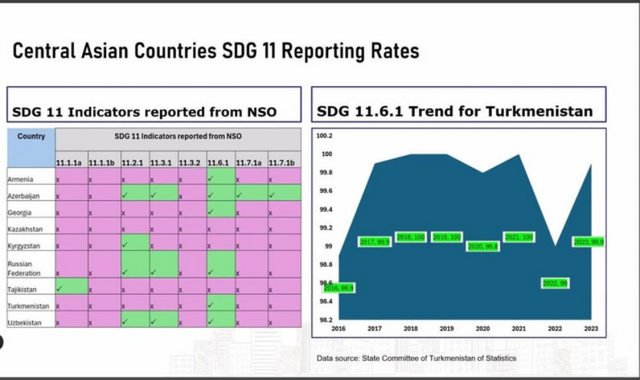Viewport: 640px width, 380px height.
Task: Click the green data label for 2022 on the chart
Action: tap(555, 283)
